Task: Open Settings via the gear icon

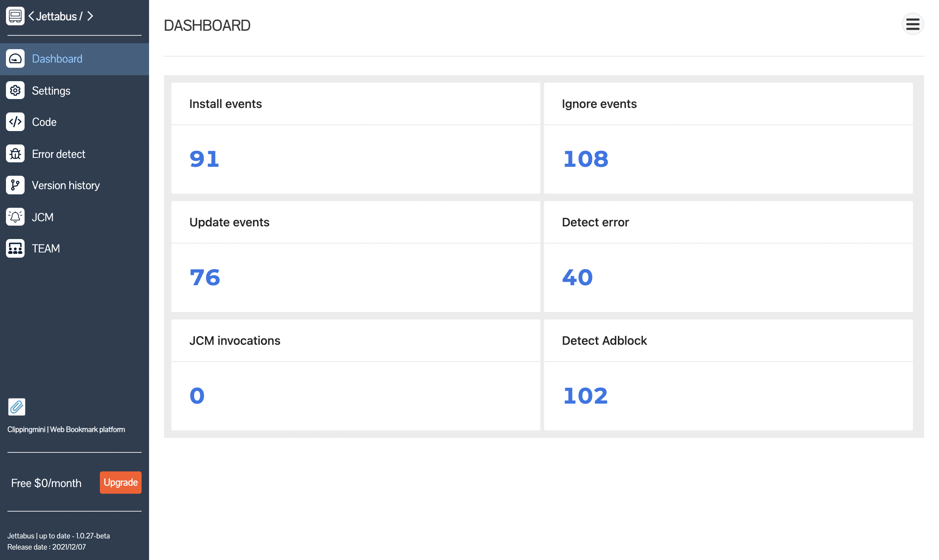Action: pos(15,90)
